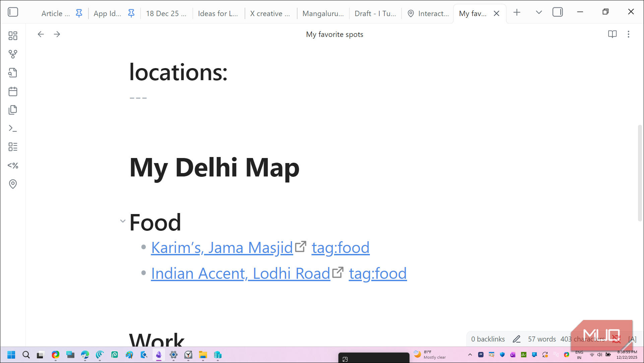Click tag:food link beside Karim's
Viewport: 644px width, 363px height.
pos(341,248)
